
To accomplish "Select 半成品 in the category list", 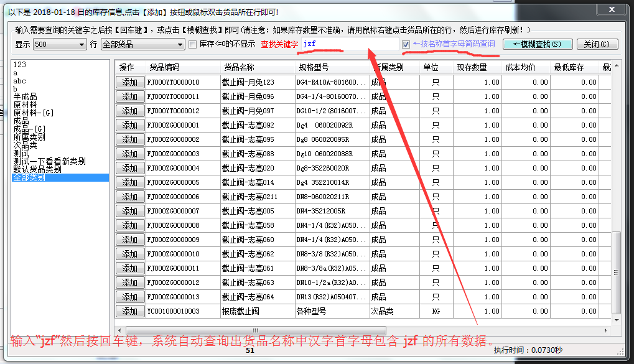I will pos(25,96).
